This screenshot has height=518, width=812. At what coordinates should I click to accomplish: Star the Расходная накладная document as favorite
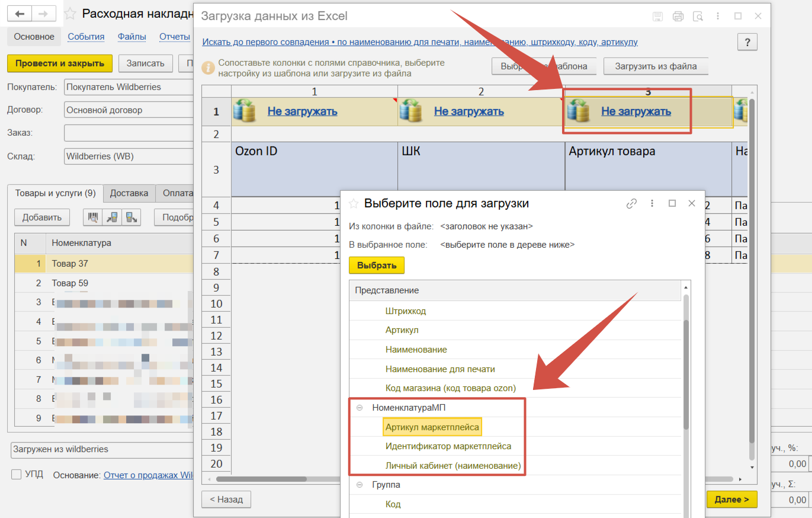click(70, 14)
